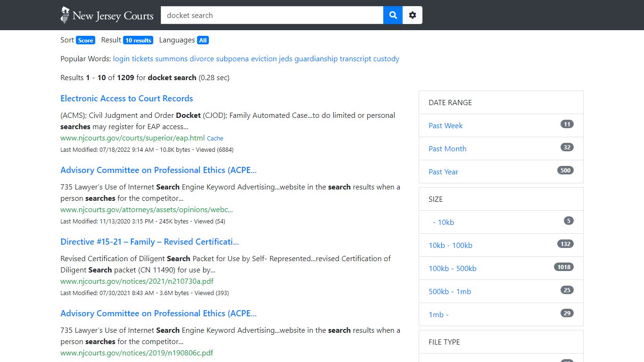Click the New Jersey Courts logo
Image resolution: width=644 pixels, height=362 pixels.
pyautogui.click(x=107, y=15)
